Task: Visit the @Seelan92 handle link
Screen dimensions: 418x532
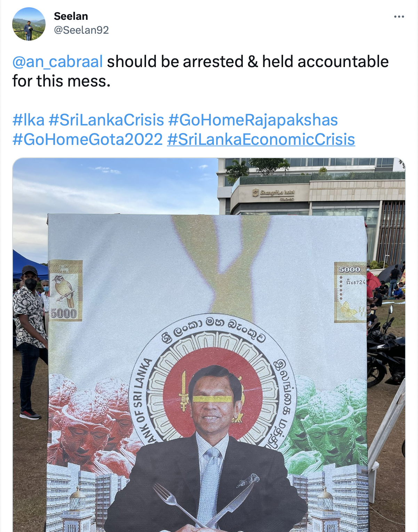Action: [x=81, y=30]
